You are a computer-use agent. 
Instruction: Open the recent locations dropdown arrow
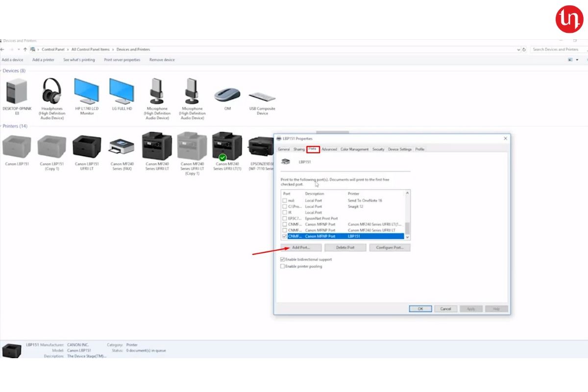click(18, 49)
